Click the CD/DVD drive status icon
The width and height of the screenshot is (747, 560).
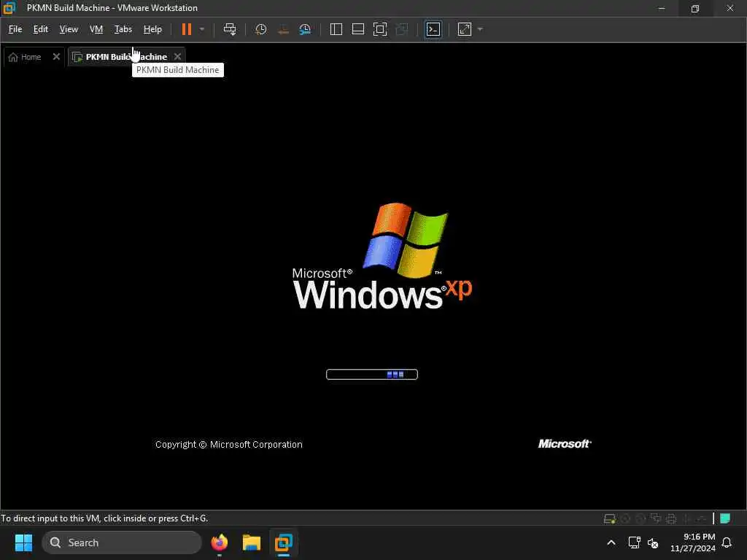pyautogui.click(x=625, y=518)
